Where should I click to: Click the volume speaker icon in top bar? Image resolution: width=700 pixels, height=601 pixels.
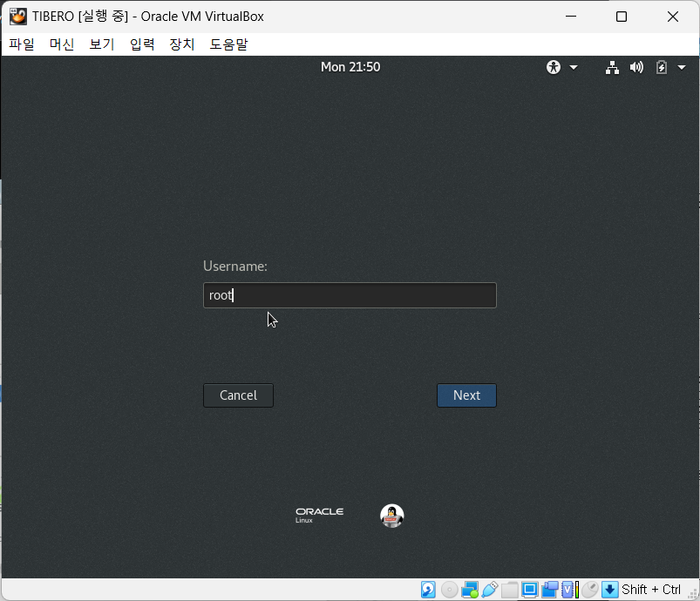pos(636,67)
